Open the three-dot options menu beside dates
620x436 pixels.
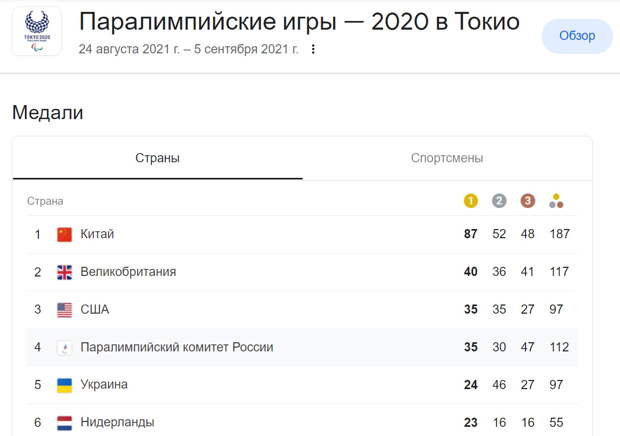(313, 49)
